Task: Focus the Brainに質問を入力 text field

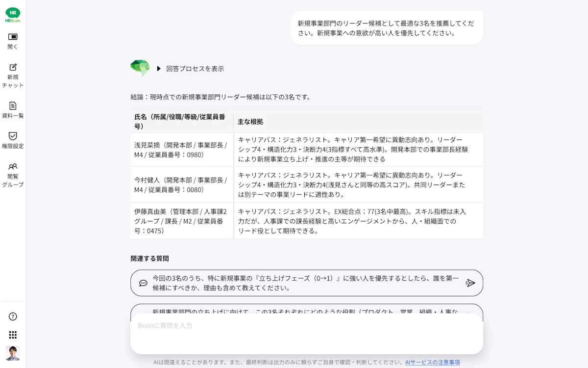Action: [307, 334]
